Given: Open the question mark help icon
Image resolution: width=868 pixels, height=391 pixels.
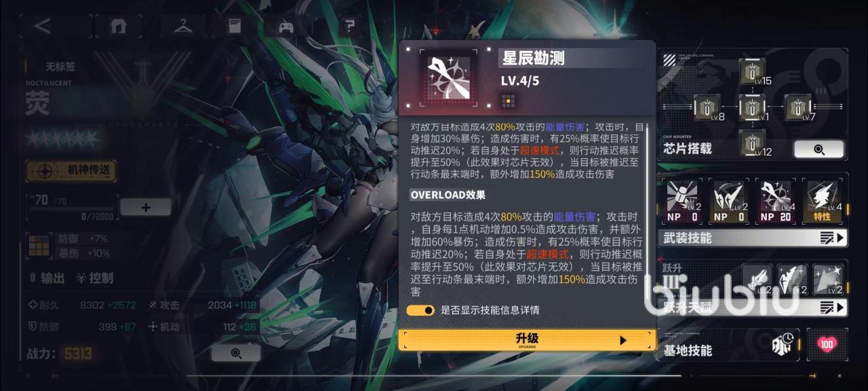Looking at the screenshot, I should (x=349, y=26).
